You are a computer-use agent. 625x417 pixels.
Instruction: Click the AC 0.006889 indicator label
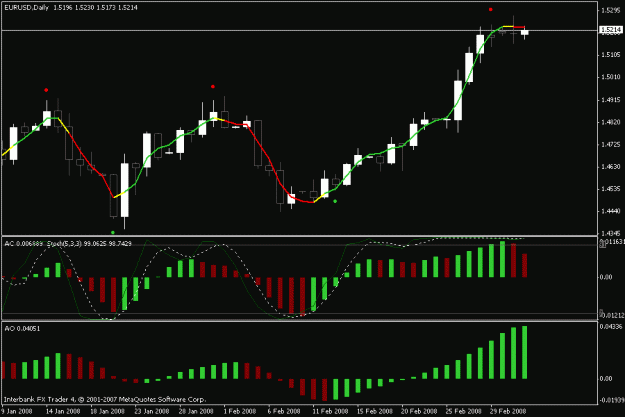pyautogui.click(x=24, y=243)
